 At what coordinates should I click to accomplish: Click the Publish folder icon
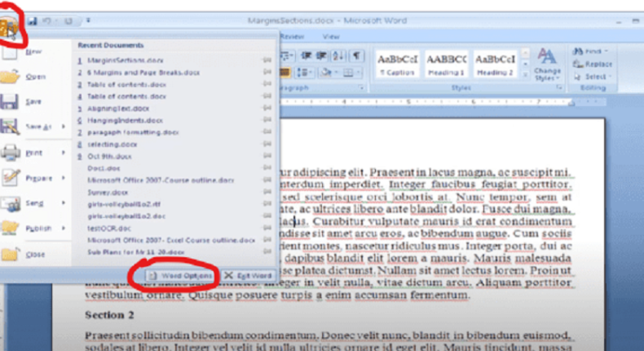11,228
